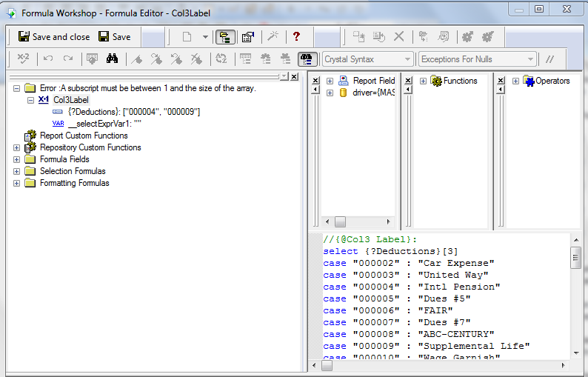Image resolution: width=588 pixels, height=377 pixels.
Task: Expand the Report Fields node
Action: [330, 81]
